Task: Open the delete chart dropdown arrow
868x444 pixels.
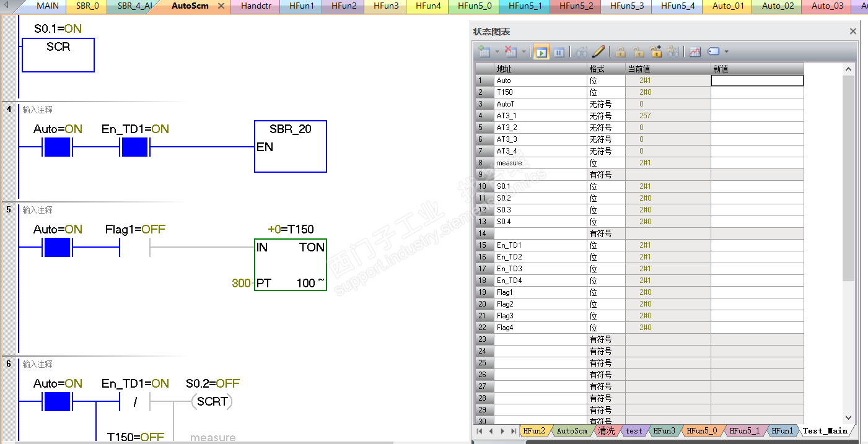Action: click(x=524, y=52)
